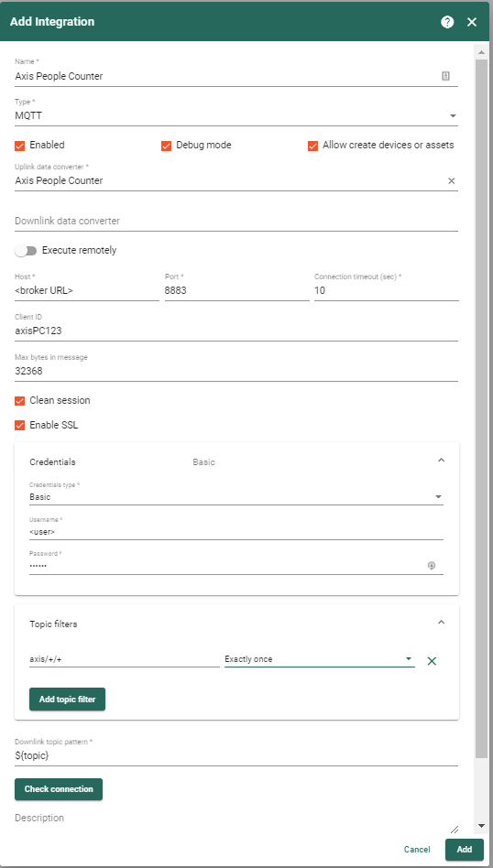Click the Client ID field axisPC123
This screenshot has width=493, height=868.
tap(236, 331)
